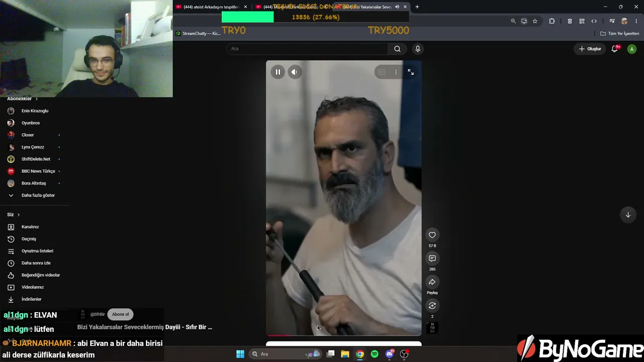Screen dimensions: 644x362
Task: Open the Oluştur create menu
Action: [590, 49]
